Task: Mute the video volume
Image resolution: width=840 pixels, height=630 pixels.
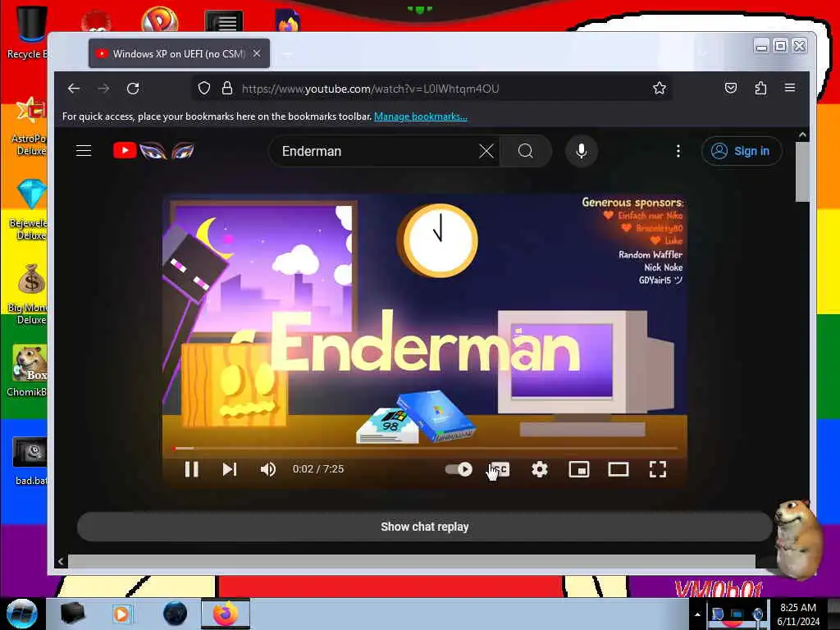Action: pos(268,469)
